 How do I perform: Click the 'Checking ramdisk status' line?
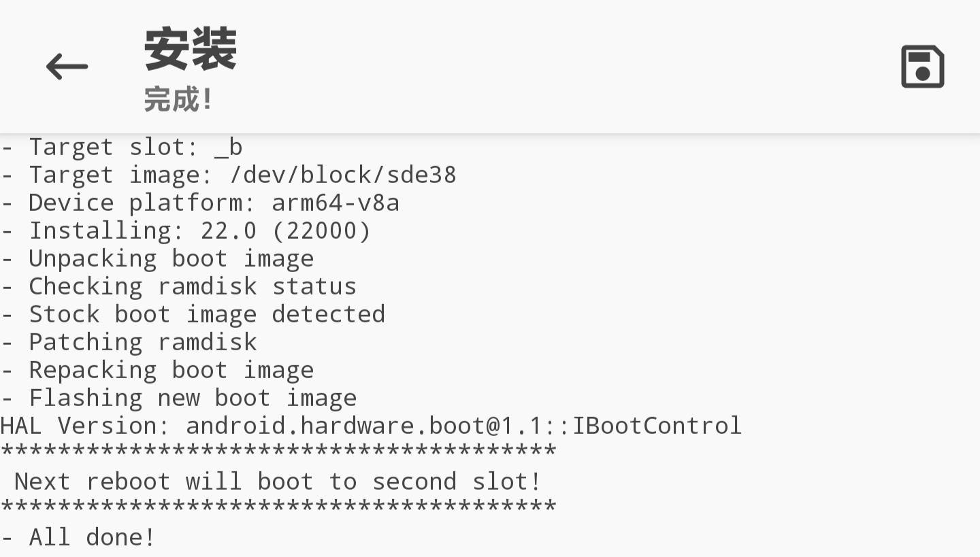point(179,286)
